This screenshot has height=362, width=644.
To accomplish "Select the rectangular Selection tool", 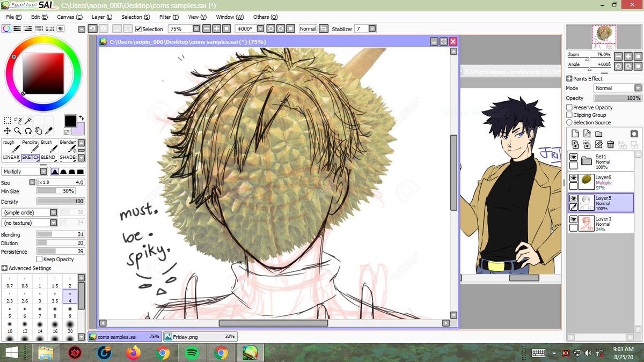I will tap(8, 121).
